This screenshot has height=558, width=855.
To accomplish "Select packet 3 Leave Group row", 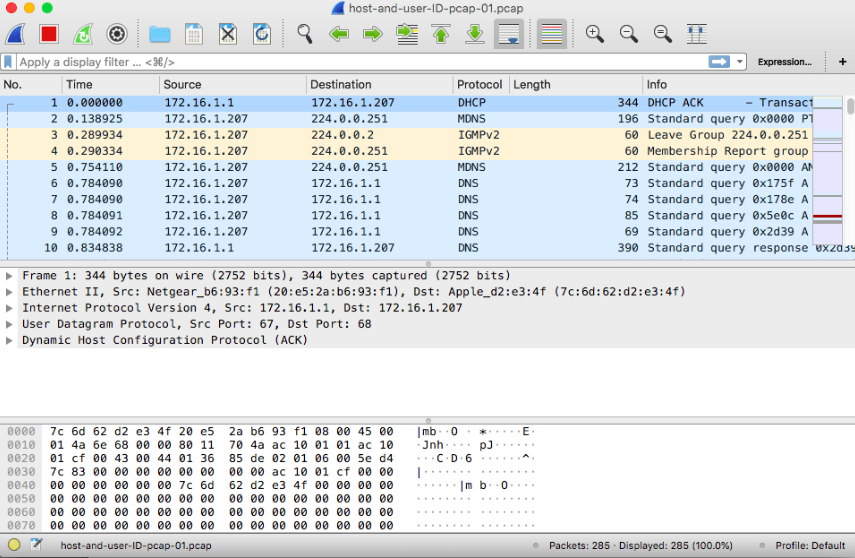I will tap(406, 135).
